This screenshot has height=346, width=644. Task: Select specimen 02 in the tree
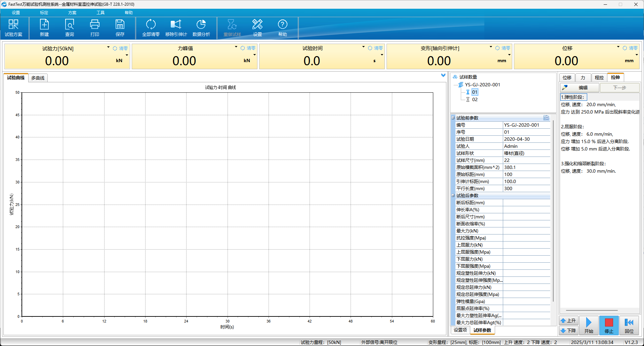(475, 99)
